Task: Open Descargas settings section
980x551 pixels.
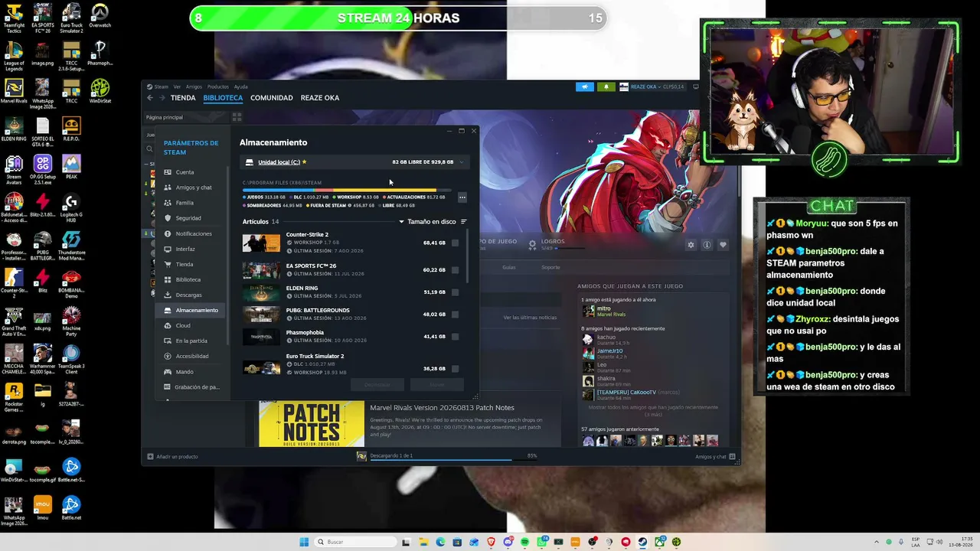Action: [188, 295]
